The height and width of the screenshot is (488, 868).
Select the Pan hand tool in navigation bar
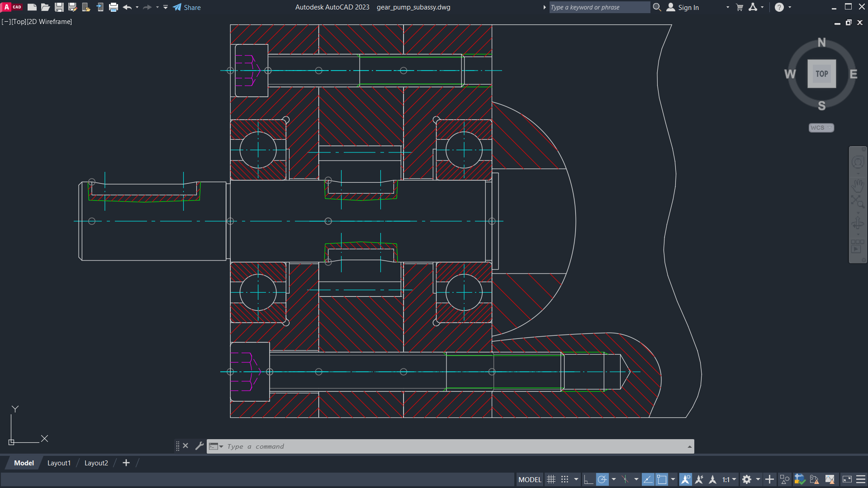pyautogui.click(x=858, y=185)
